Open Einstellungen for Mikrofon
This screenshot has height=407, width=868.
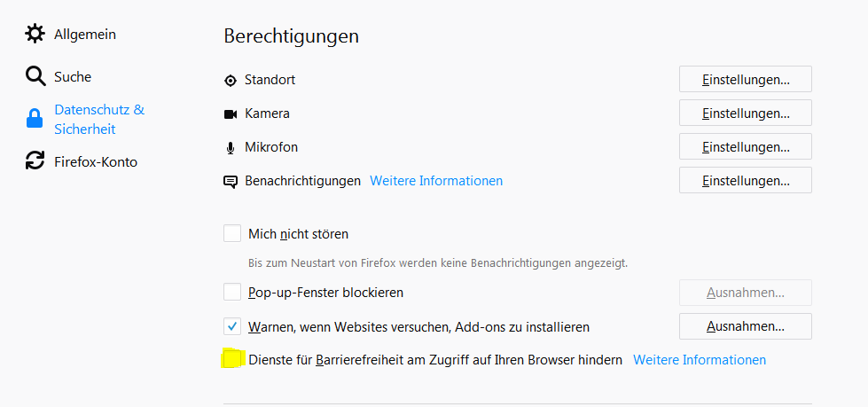pyautogui.click(x=746, y=147)
